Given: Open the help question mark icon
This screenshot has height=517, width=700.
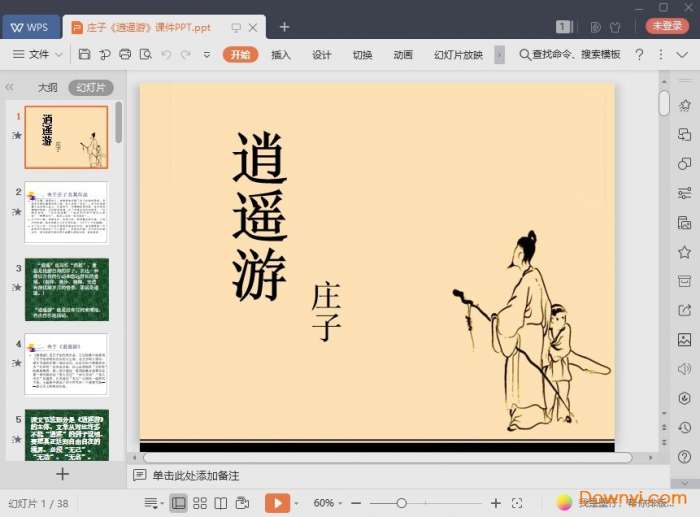Looking at the screenshot, I should pos(639,54).
